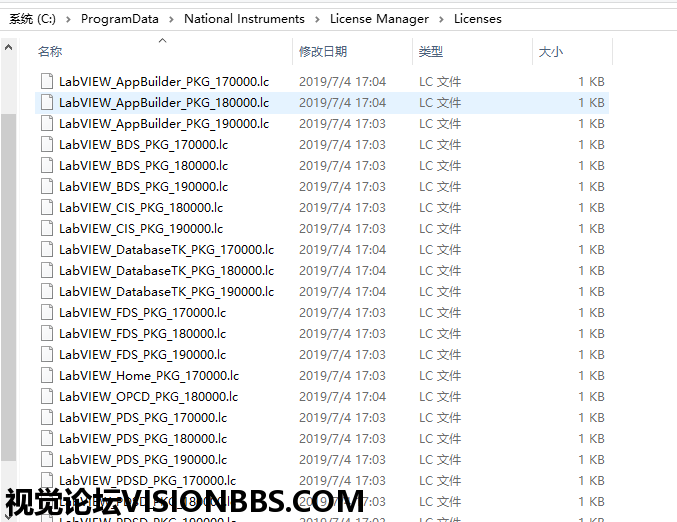Screen dimensions: 677x522
Task: Expand the chevron after License Manager in the path
Action: 441,19
